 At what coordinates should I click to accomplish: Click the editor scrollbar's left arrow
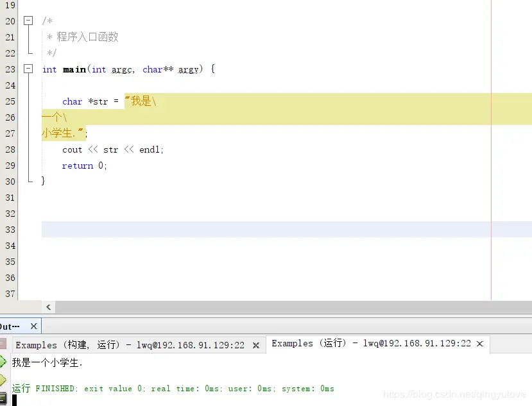[x=49, y=307]
